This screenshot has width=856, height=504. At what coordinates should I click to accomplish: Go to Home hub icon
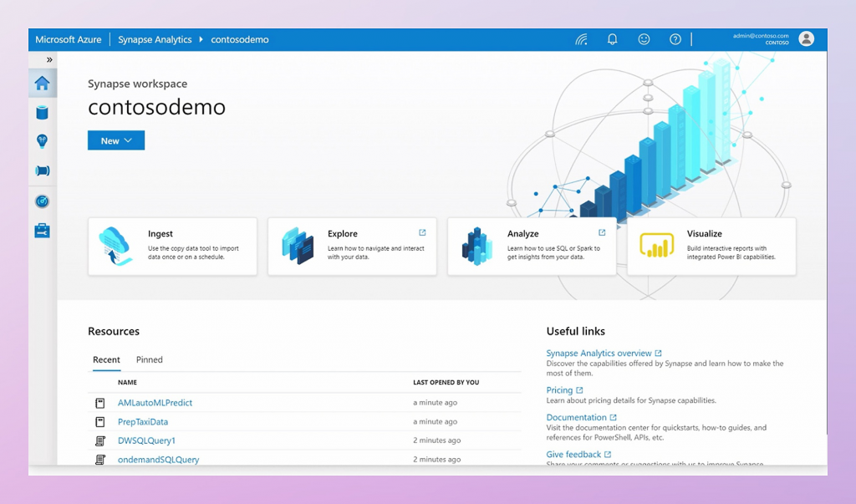click(42, 84)
